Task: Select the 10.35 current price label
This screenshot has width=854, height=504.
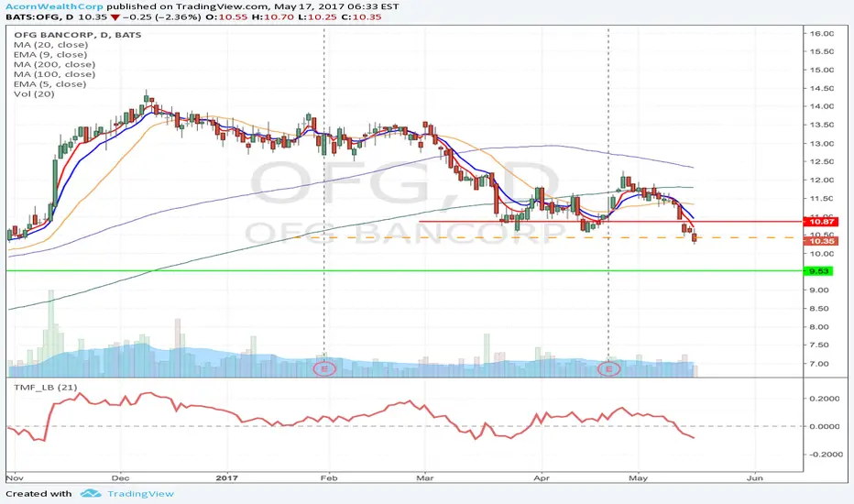Action: (x=822, y=241)
